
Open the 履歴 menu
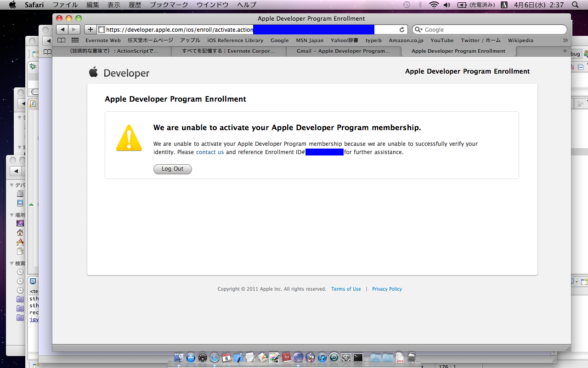[135, 5]
